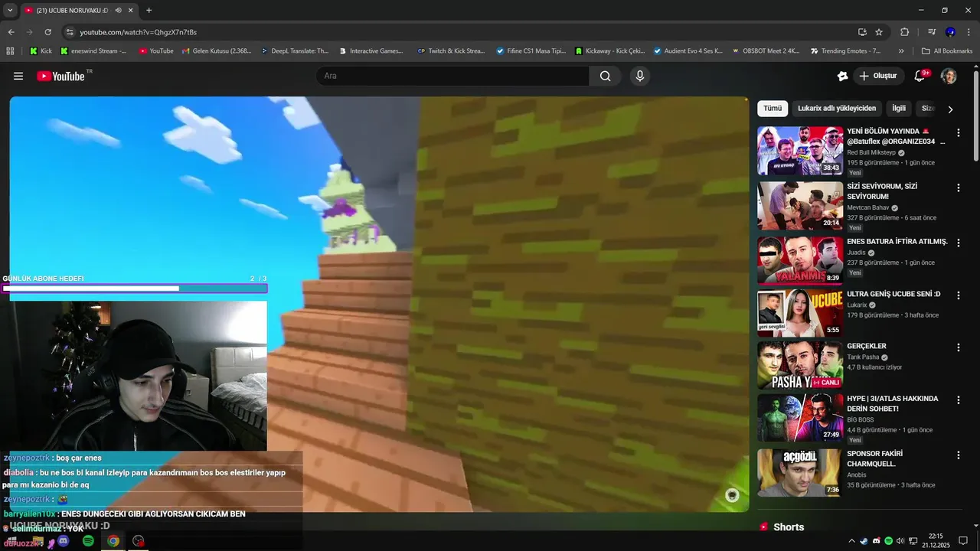View site information icon in address bar
This screenshot has width=980, height=551.
click(70, 32)
